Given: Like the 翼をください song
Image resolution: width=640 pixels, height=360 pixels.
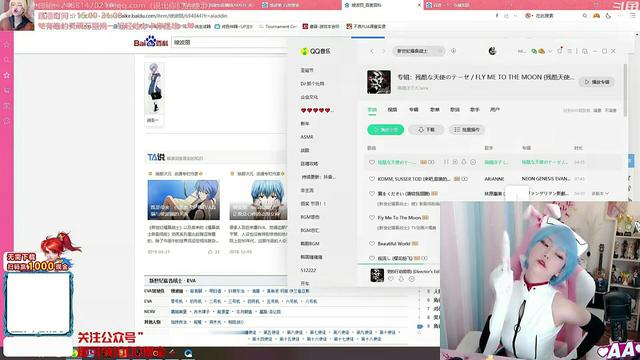Looking at the screenshot, I should 371,193.
